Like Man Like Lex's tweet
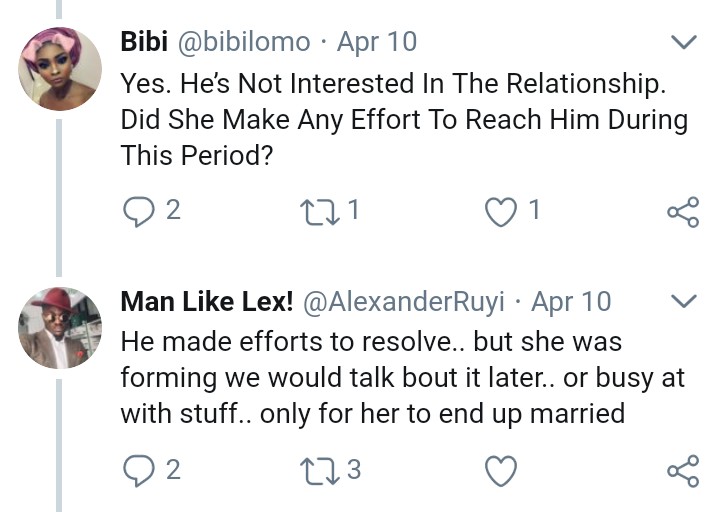The width and height of the screenshot is (720, 512). click(x=499, y=469)
